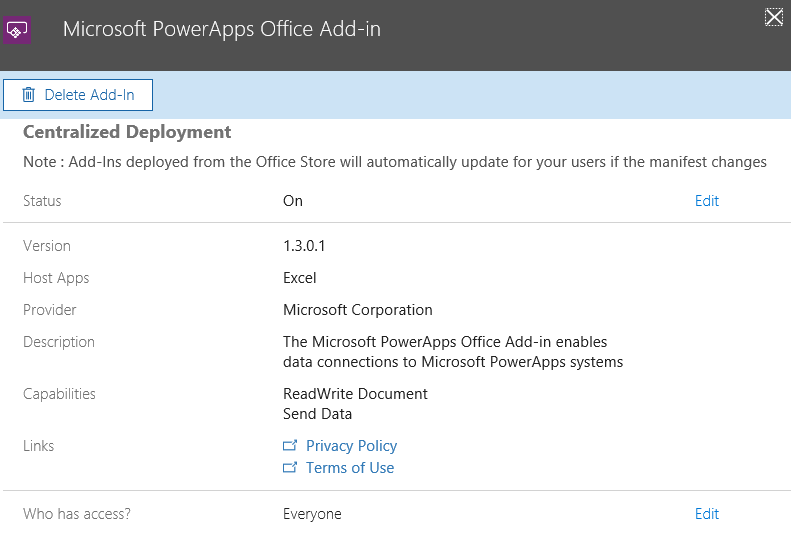Click the ReadWrite Document capability
The image size is (791, 544).
click(x=355, y=394)
